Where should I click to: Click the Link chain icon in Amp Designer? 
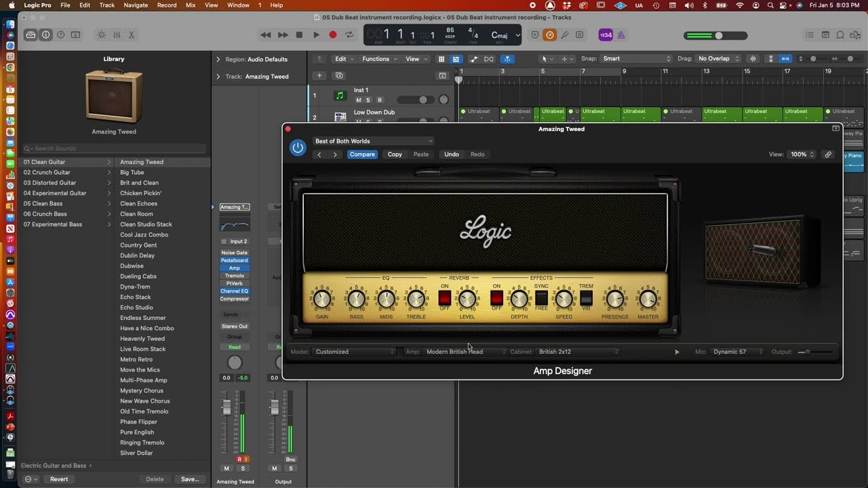(828, 155)
